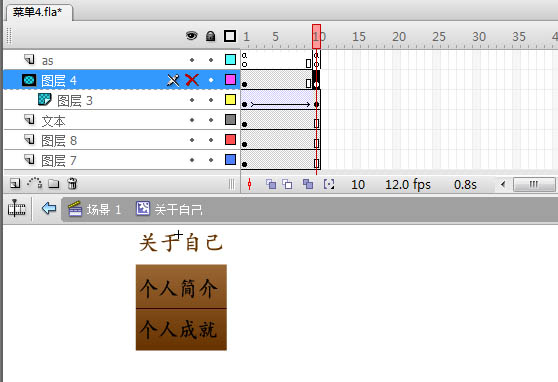Select layer named as
The height and width of the screenshot is (382, 558).
(47, 61)
